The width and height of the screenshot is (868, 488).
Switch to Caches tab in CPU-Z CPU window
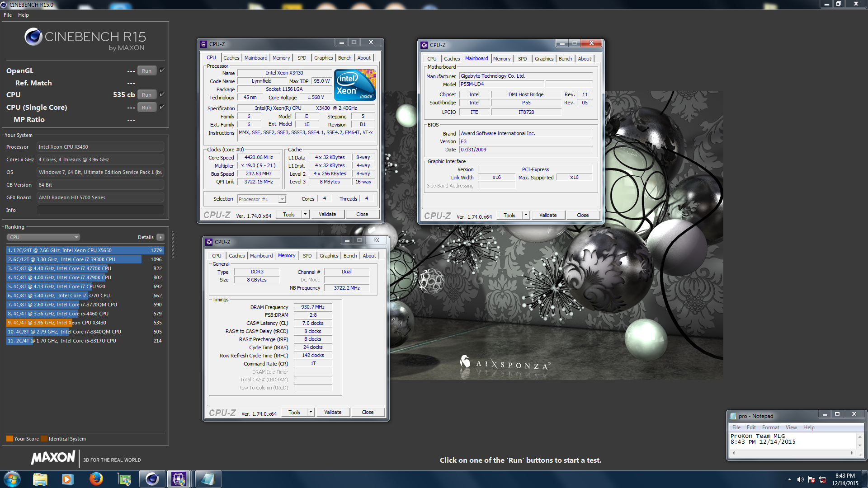tap(231, 58)
